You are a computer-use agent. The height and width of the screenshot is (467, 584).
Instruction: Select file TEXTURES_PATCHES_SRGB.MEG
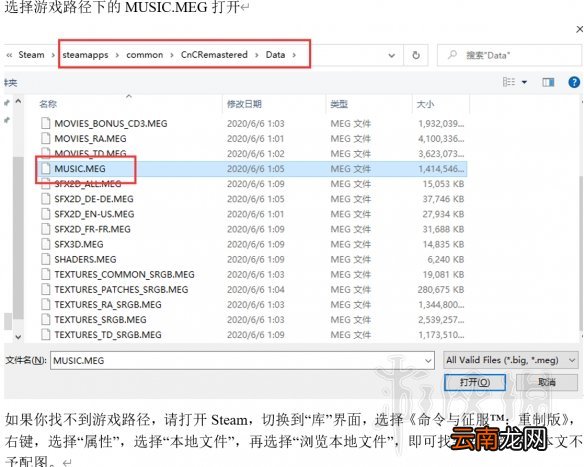[x=121, y=289]
